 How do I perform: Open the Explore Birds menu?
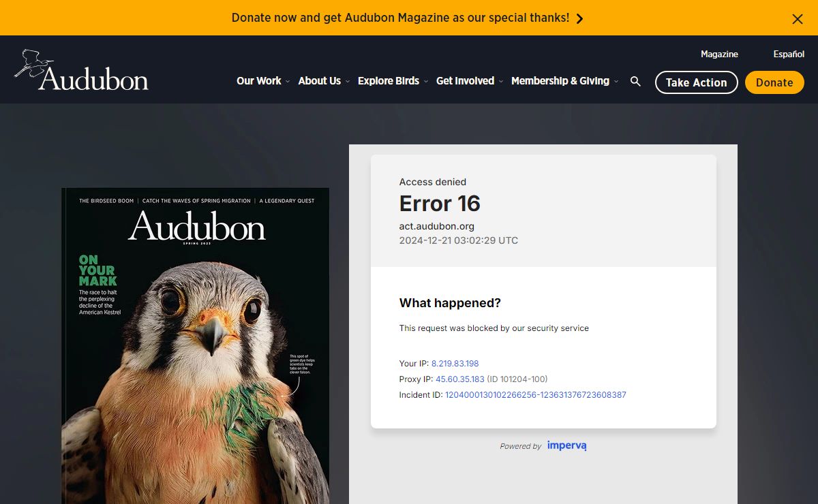point(389,81)
